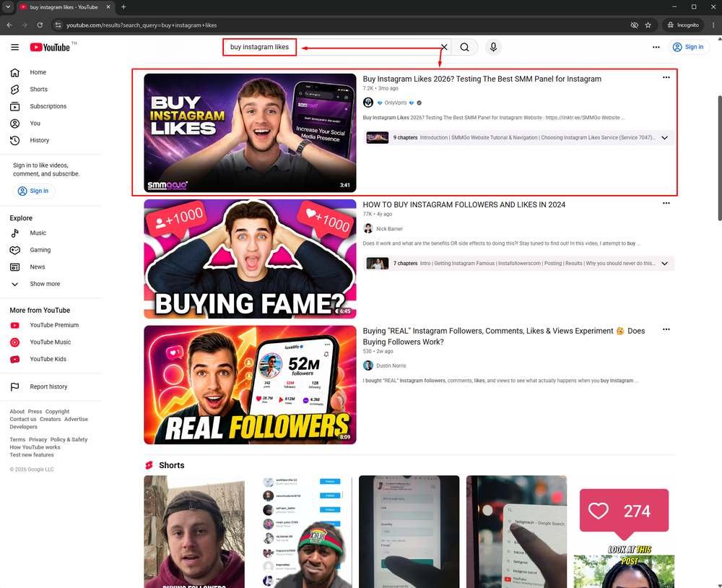
Task: Open more options for Buy Instagram Likes 2026
Action: [x=666, y=77]
